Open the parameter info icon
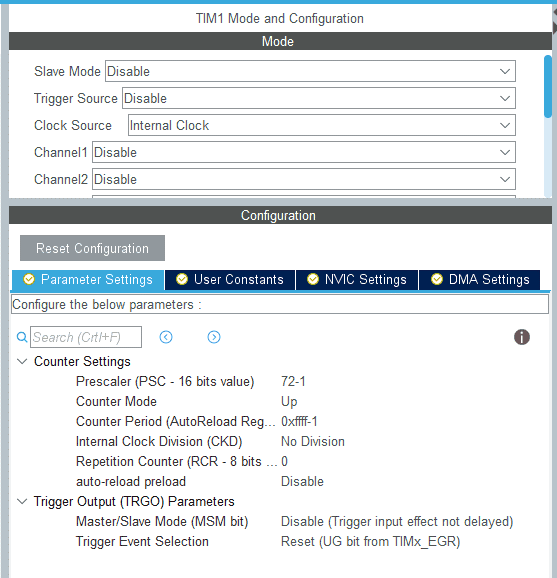Screen dimensions: 557x578 (x=522, y=337)
